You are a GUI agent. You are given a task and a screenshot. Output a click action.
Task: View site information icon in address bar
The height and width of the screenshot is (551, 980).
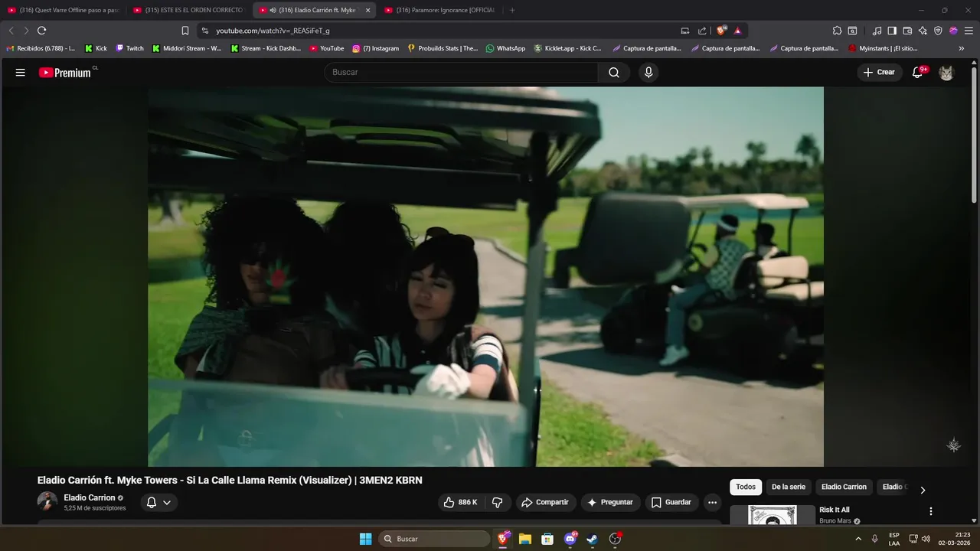(x=205, y=31)
